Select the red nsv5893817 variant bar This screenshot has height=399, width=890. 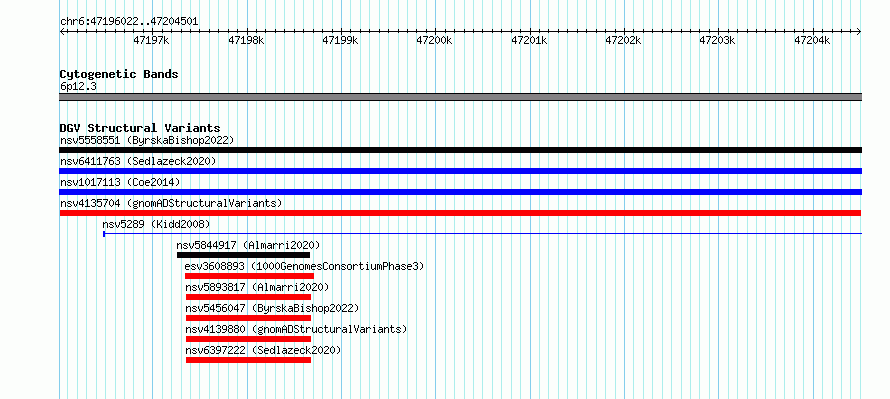tap(248, 297)
